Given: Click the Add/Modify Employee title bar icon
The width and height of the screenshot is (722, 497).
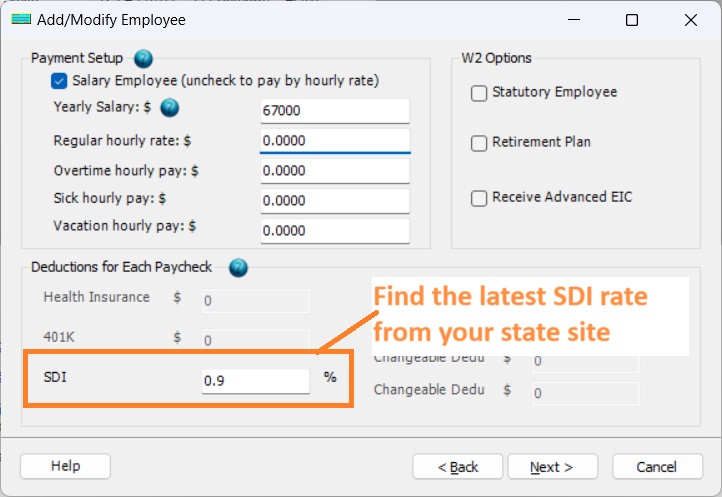Looking at the screenshot, I should [x=20, y=20].
